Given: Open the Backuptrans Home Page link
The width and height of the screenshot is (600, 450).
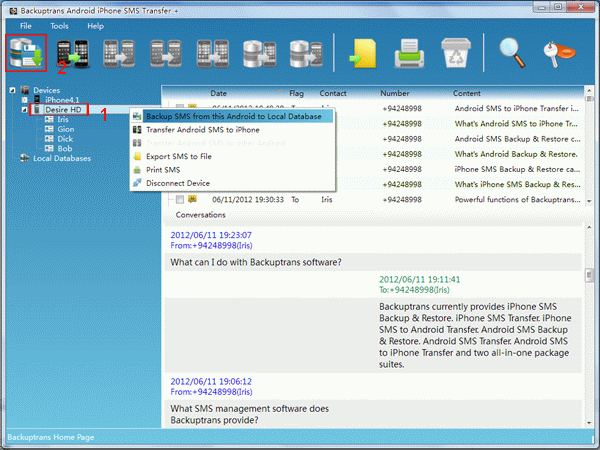Looking at the screenshot, I should [x=51, y=437].
